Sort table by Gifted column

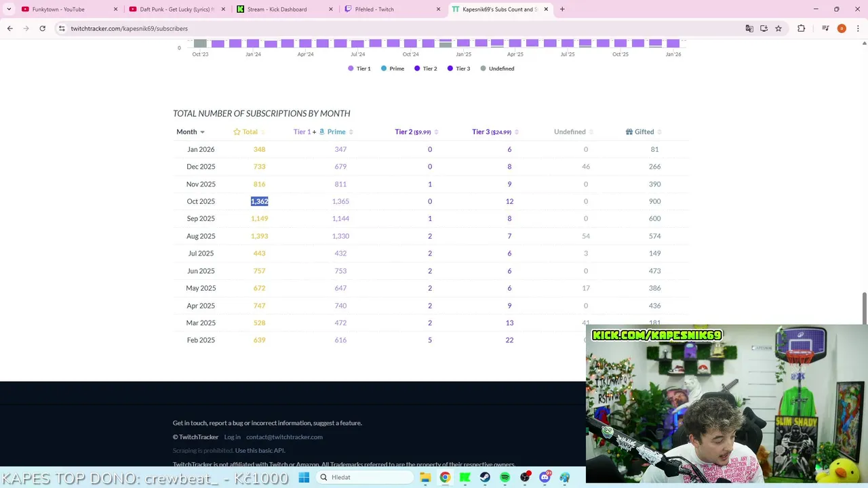point(644,131)
